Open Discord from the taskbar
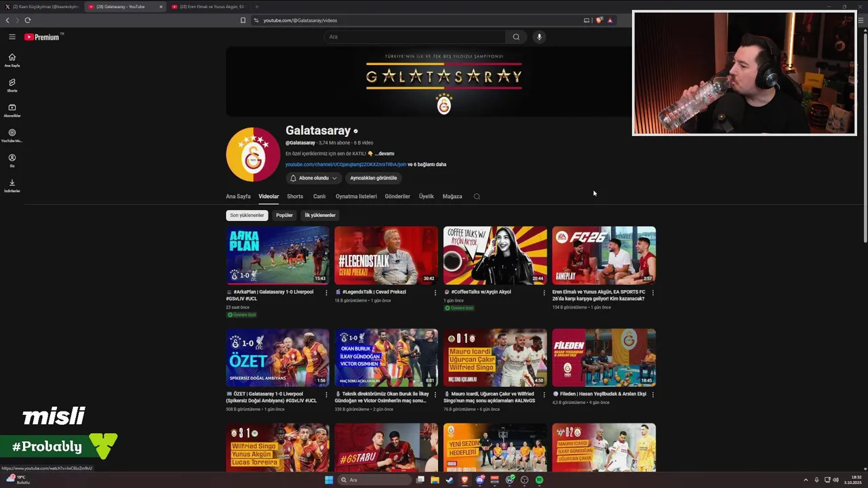This screenshot has height=488, width=868. [479, 480]
